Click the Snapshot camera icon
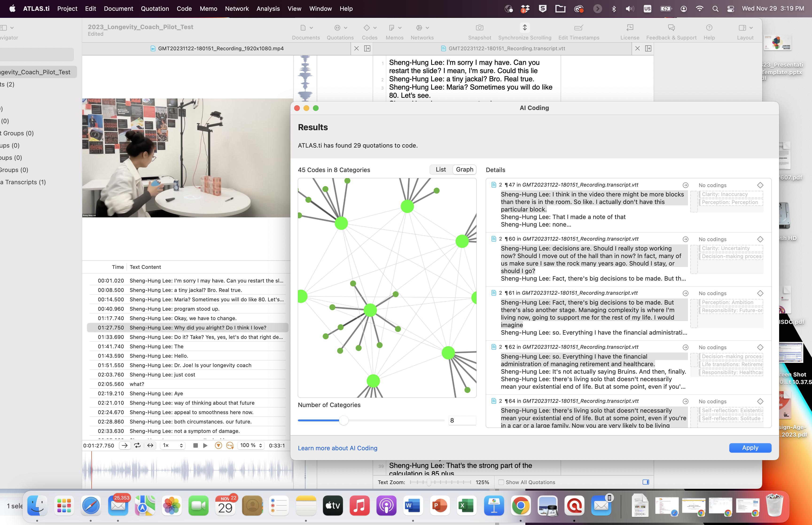812x525 pixels. click(480, 28)
